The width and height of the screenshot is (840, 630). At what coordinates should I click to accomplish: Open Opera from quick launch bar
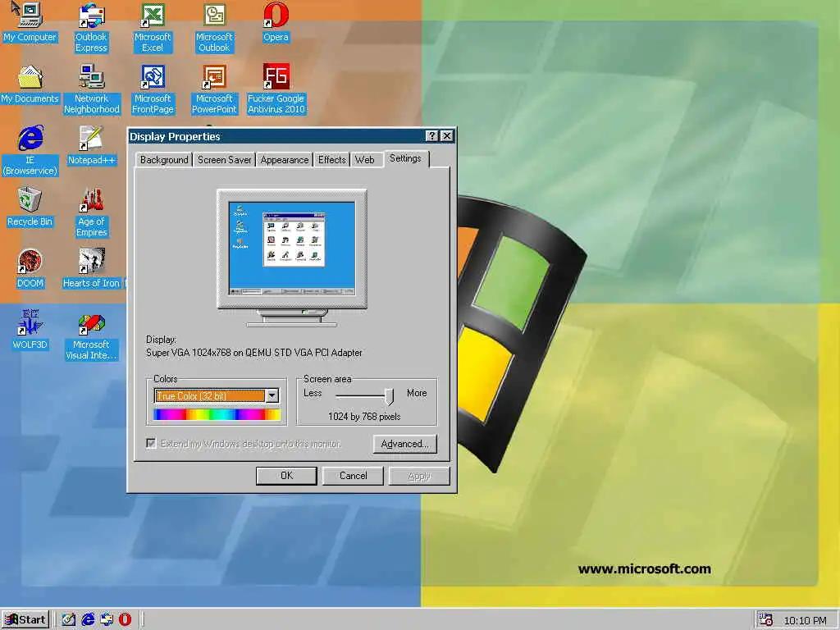pos(125,620)
